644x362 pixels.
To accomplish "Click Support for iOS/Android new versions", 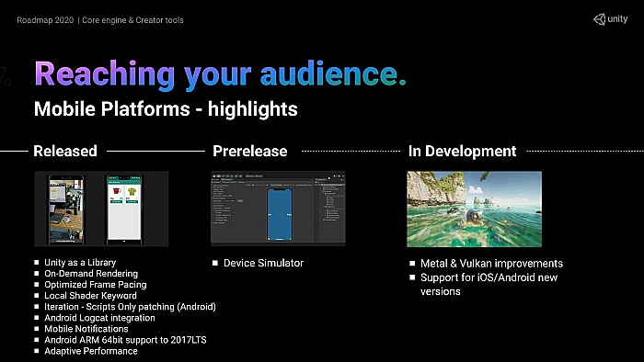I will [x=489, y=285].
